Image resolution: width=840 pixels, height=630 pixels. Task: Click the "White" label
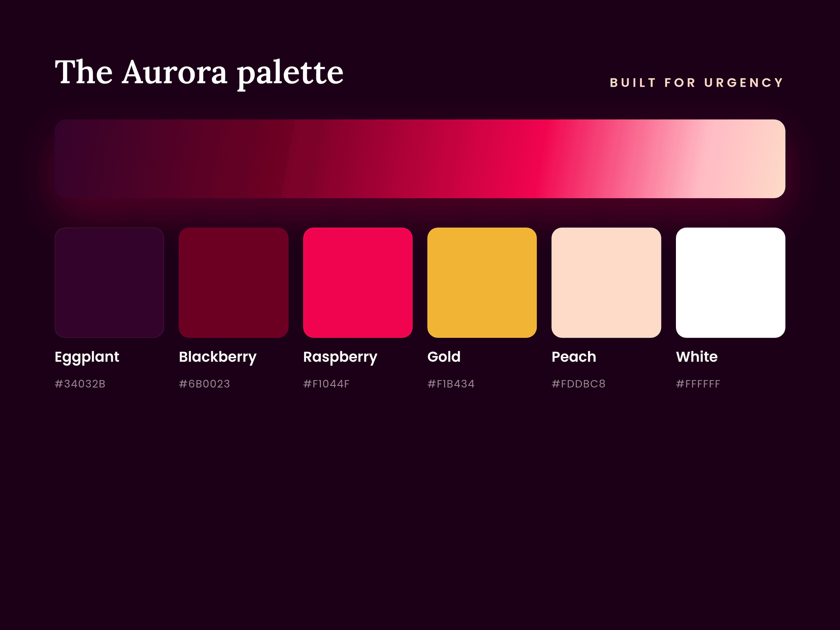[x=697, y=357]
